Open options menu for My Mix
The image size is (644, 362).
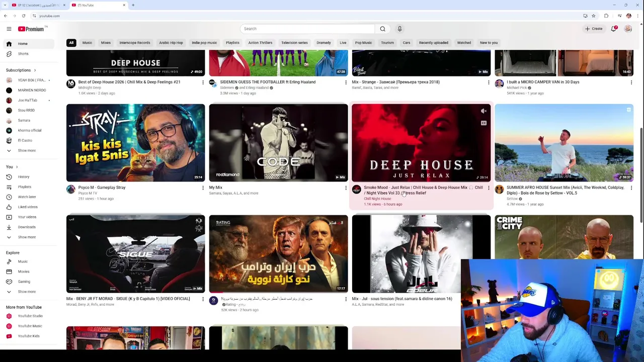click(346, 188)
